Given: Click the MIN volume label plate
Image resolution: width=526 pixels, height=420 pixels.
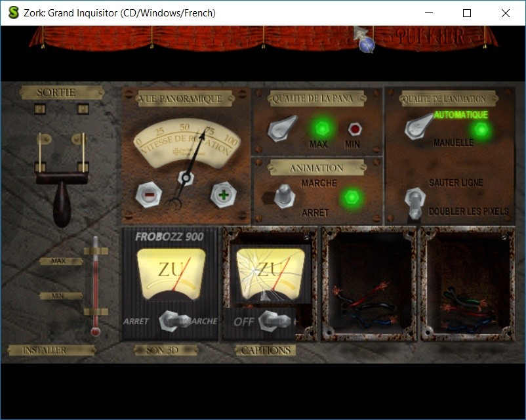Looking at the screenshot, I should [x=61, y=296].
